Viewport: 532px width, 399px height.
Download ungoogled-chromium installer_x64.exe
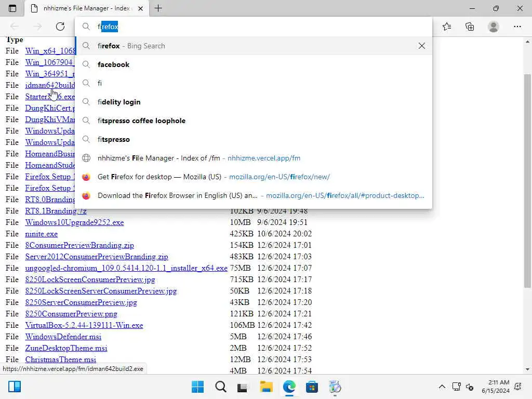[126, 268]
